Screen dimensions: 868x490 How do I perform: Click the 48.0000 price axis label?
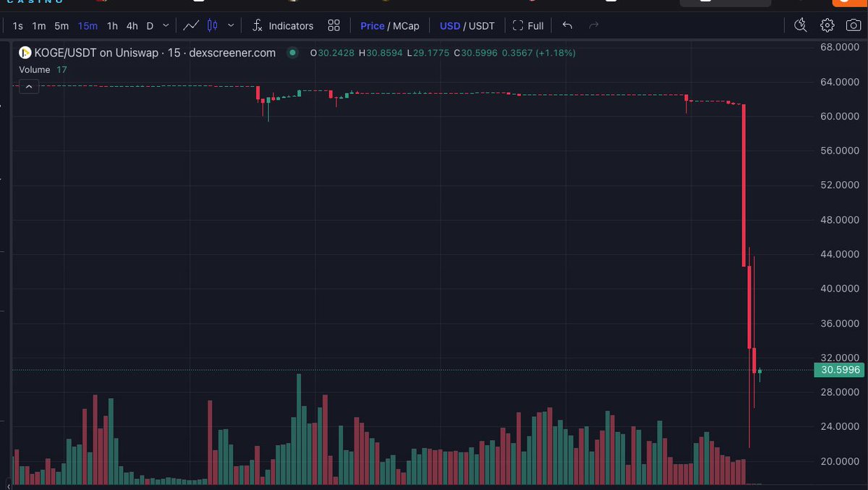(x=839, y=219)
